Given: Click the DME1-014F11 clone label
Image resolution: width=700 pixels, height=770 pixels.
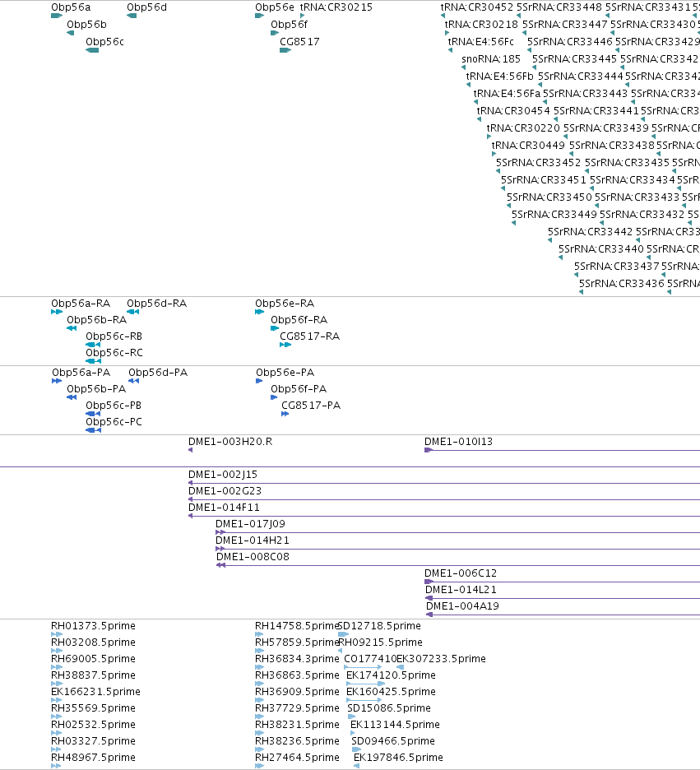Looking at the screenshot, I should pyautogui.click(x=224, y=508).
